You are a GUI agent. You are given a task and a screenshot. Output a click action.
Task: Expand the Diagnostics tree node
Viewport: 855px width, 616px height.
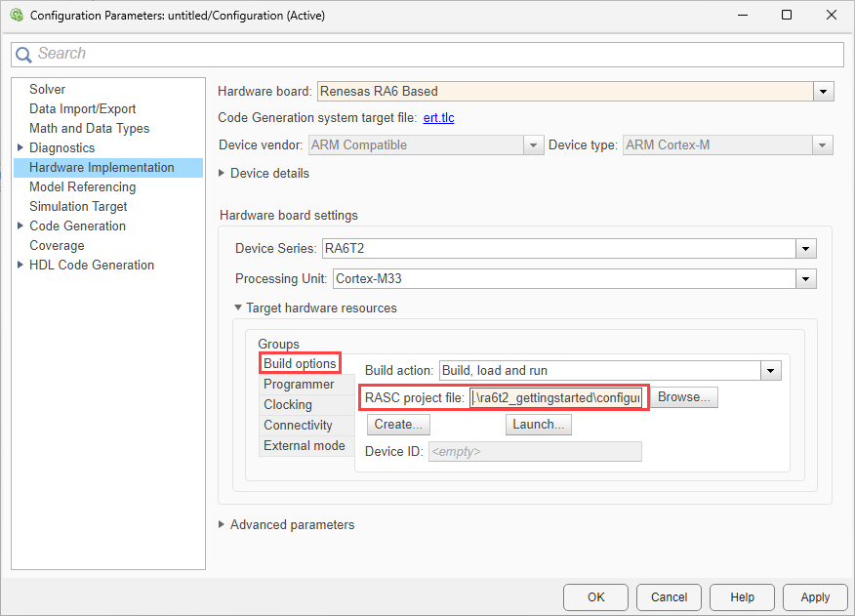point(20,148)
